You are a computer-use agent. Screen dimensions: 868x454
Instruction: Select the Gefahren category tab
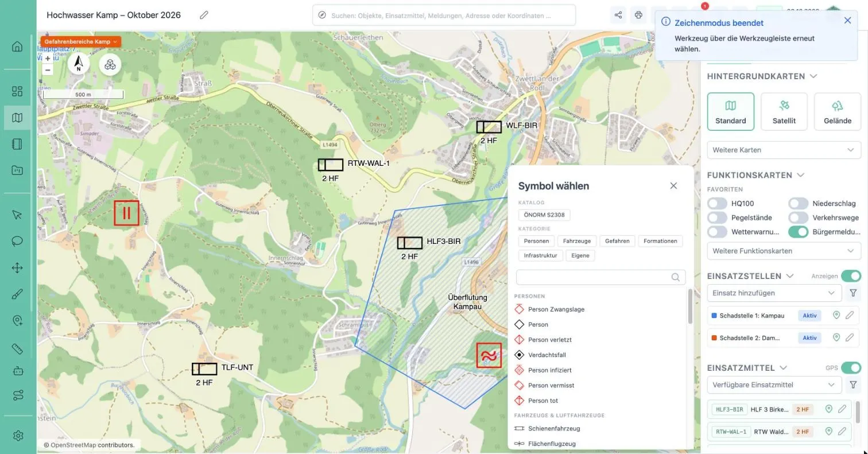click(x=617, y=241)
